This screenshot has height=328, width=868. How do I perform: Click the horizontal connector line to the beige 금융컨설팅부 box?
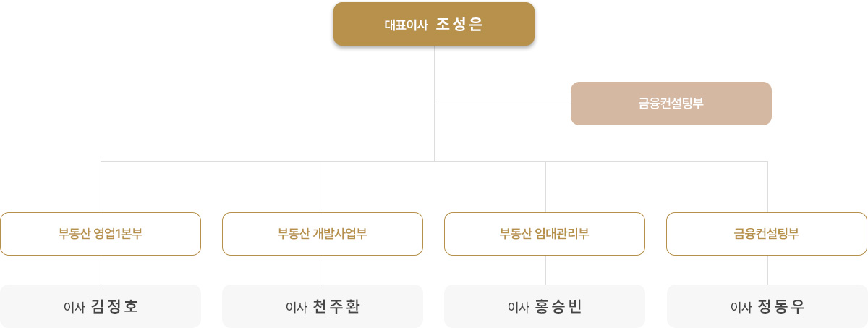pos(502,104)
